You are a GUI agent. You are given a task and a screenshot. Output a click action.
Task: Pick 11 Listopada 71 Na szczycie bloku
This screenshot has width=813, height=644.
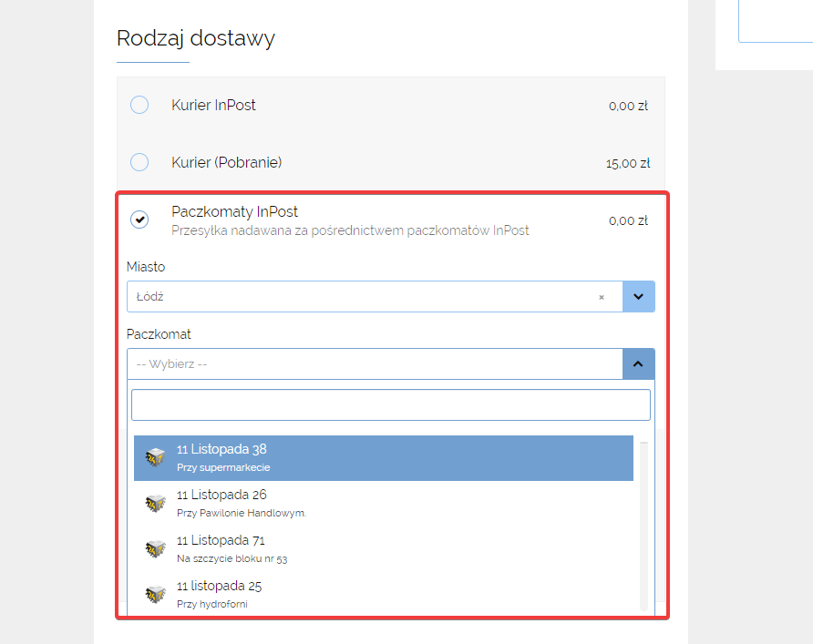point(384,549)
